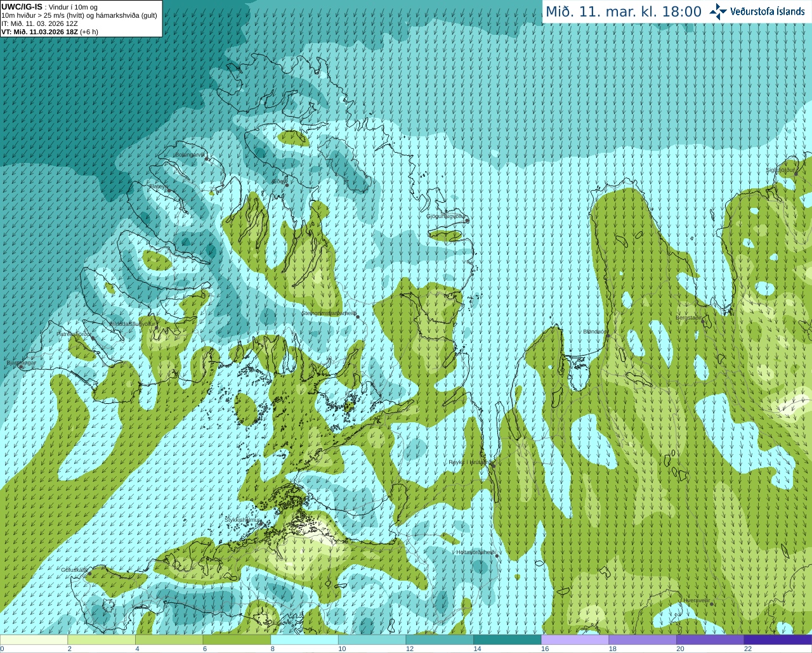Click the 4–6 m/s green swatch
The image size is (812, 653).
tap(169, 640)
